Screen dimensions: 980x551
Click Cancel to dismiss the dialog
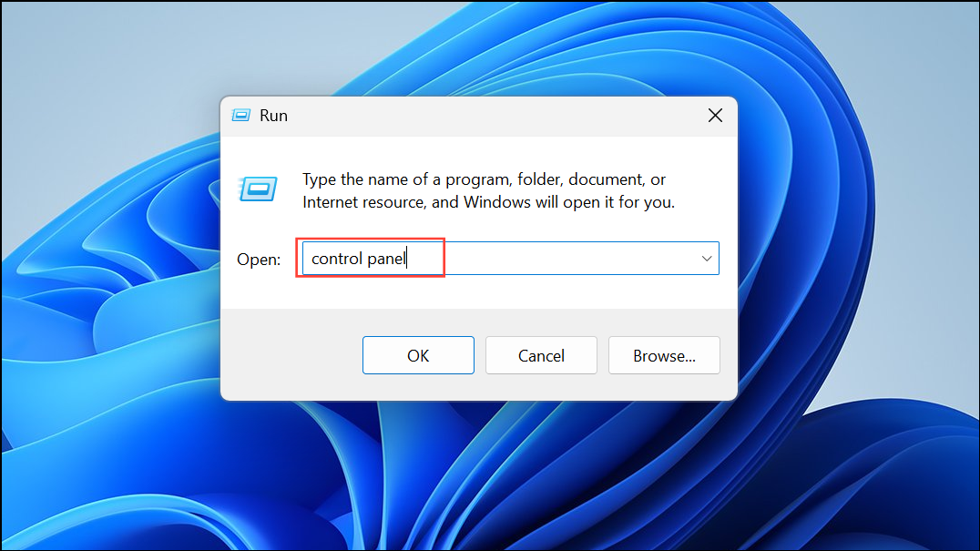point(541,355)
